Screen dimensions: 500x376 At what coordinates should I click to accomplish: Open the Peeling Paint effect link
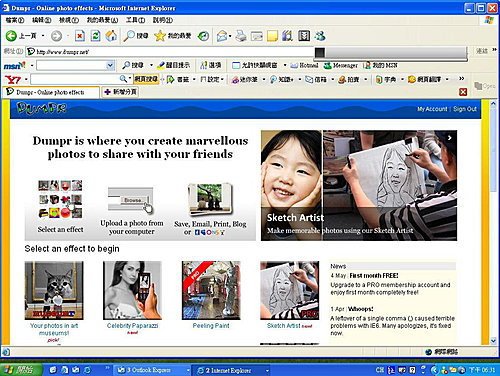[x=211, y=326]
